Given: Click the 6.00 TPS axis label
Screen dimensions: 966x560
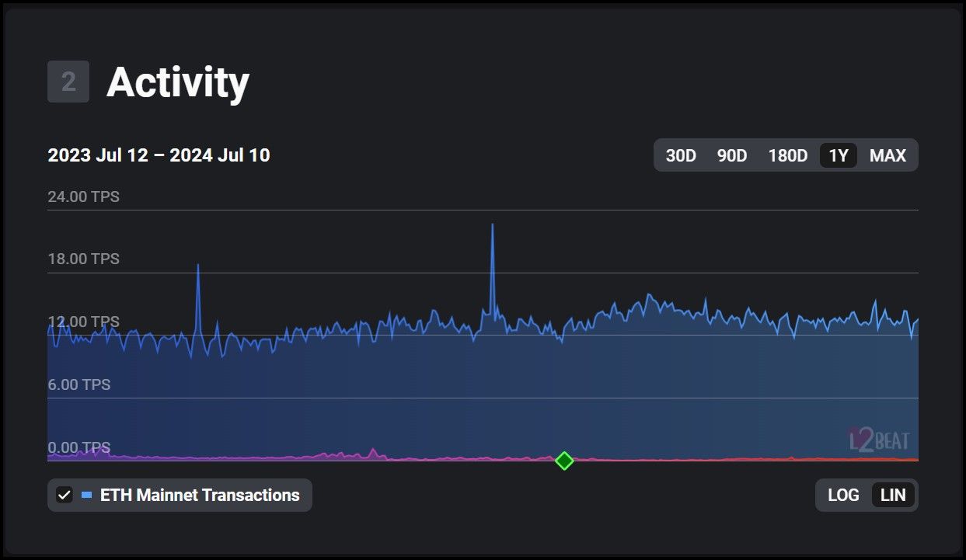Looking at the screenshot, I should (79, 384).
